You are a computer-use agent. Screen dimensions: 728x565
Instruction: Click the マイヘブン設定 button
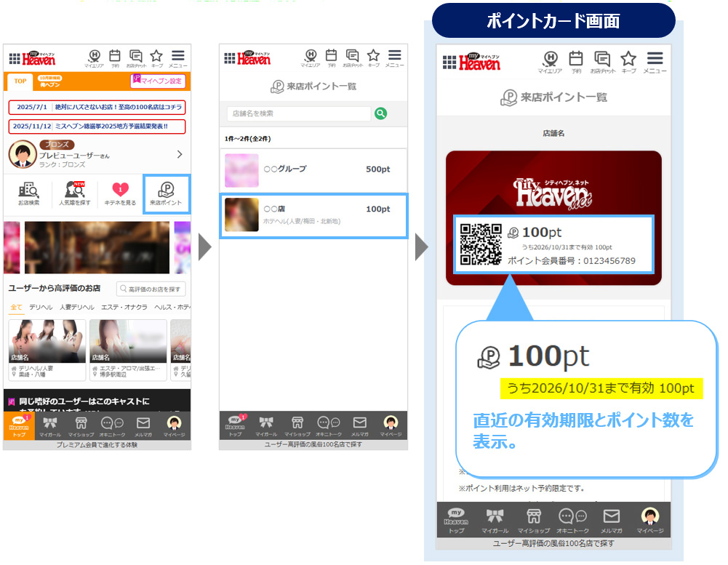(158, 81)
